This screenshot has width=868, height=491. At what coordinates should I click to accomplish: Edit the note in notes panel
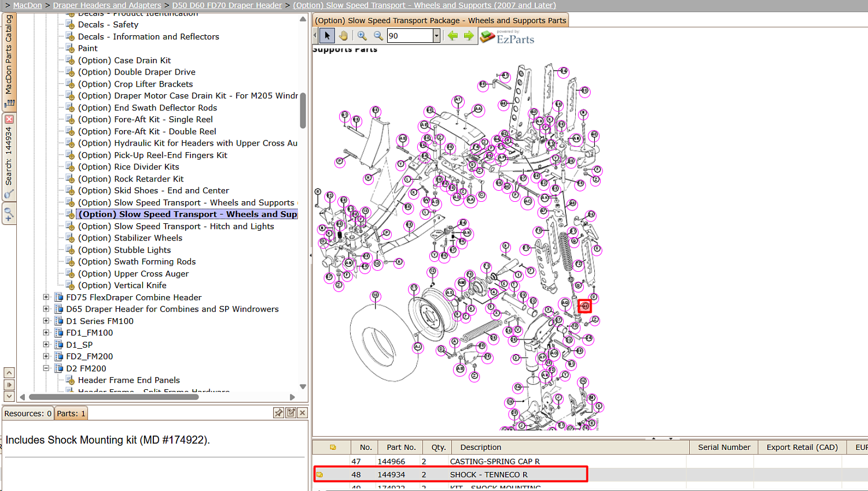coord(290,413)
